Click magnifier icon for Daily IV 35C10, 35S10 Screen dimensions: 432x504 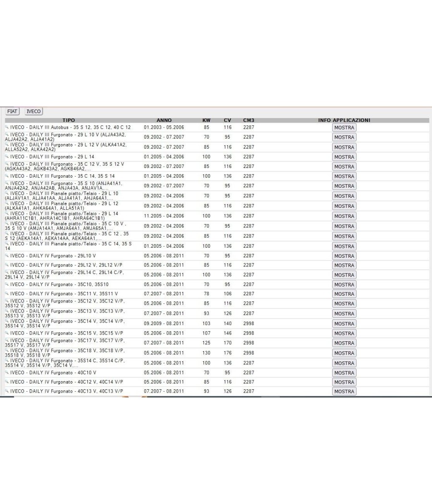coord(7,284)
